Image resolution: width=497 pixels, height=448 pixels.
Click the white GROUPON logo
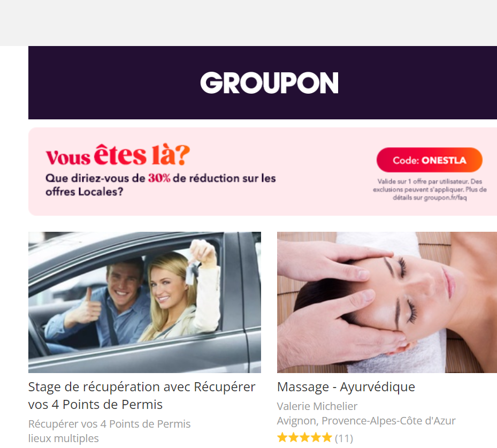tap(269, 83)
